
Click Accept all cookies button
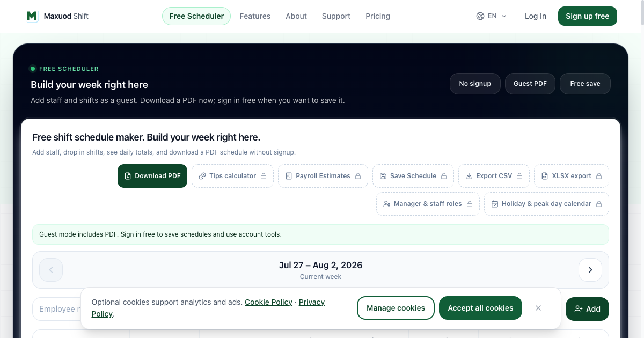pos(480,308)
